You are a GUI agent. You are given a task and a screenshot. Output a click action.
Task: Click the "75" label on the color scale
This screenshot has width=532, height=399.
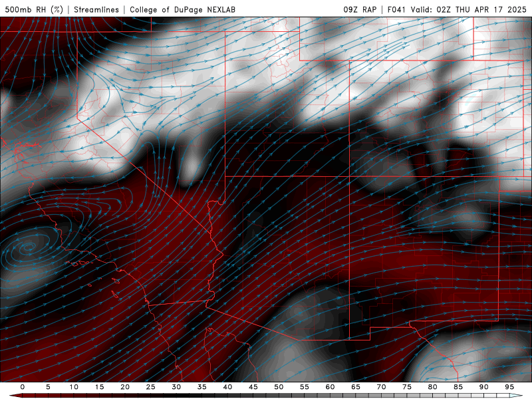tap(407, 387)
